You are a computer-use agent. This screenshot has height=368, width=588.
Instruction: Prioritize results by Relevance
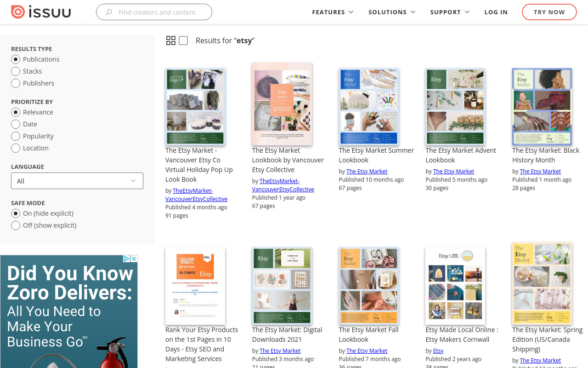[x=16, y=112]
